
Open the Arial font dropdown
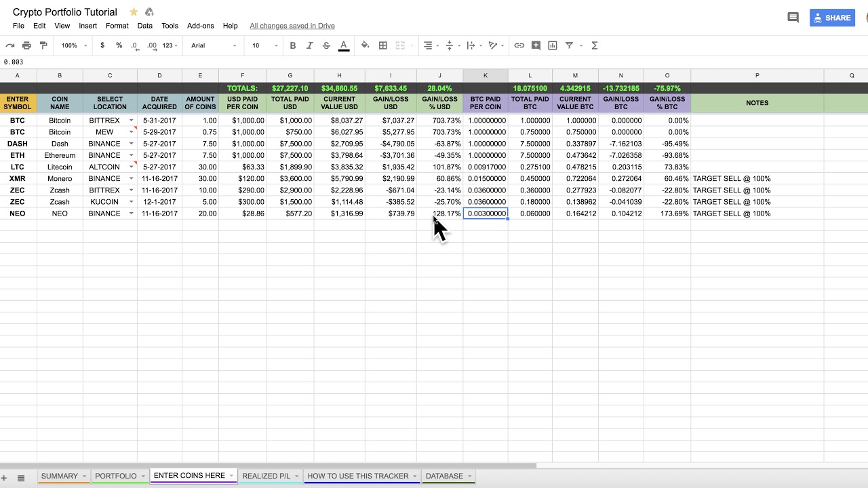[x=214, y=45]
